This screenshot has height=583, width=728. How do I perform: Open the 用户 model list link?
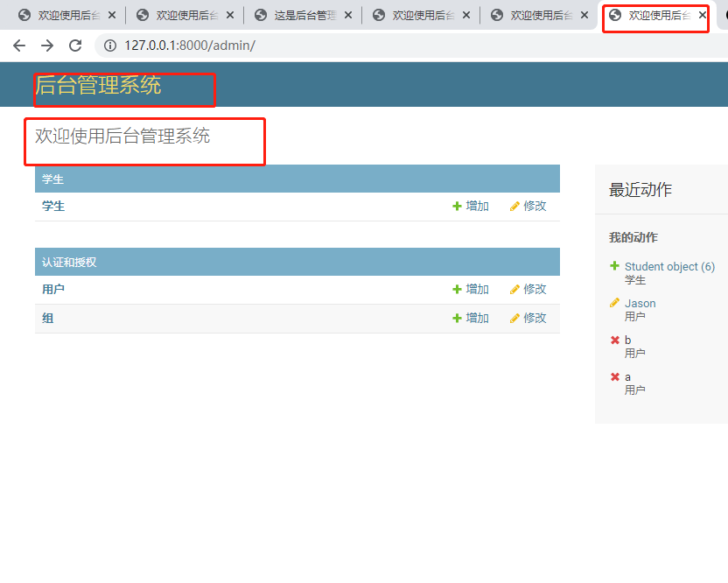(x=53, y=290)
